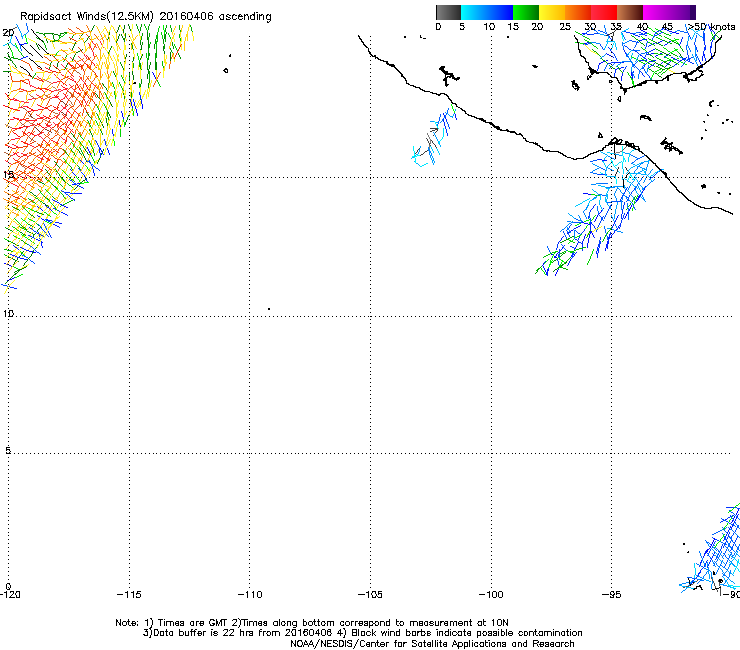Image resolution: width=740 pixels, height=650 pixels.
Task: Click the yellow 20-25 knots color band
Action: pyautogui.click(x=552, y=12)
